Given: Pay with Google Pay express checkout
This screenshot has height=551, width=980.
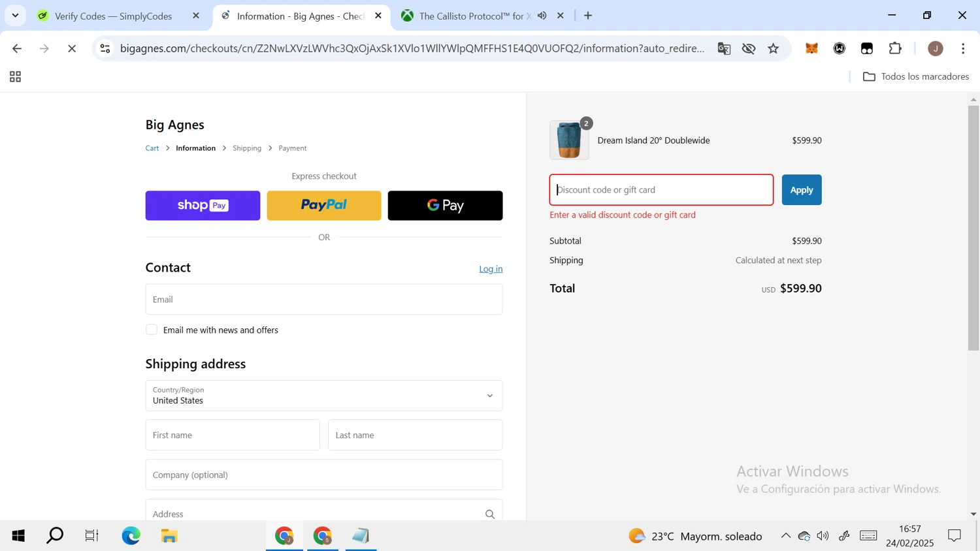Looking at the screenshot, I should [x=445, y=206].
